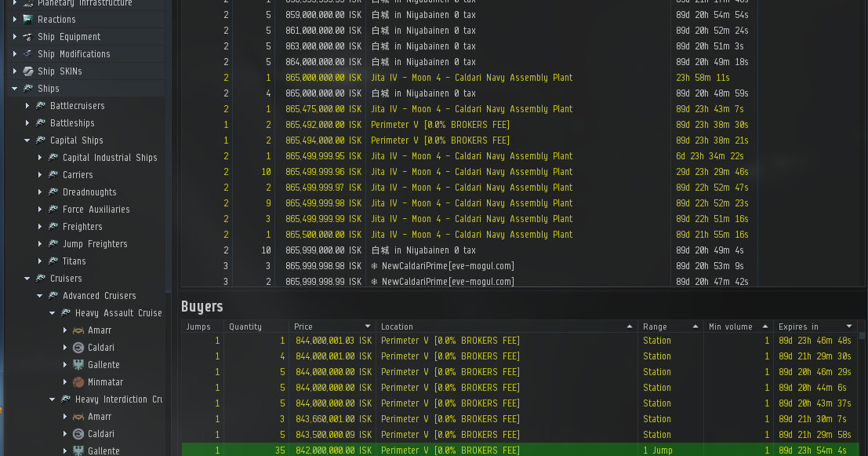
Task: Click the Expires in column sort arrow
Action: tap(849, 326)
